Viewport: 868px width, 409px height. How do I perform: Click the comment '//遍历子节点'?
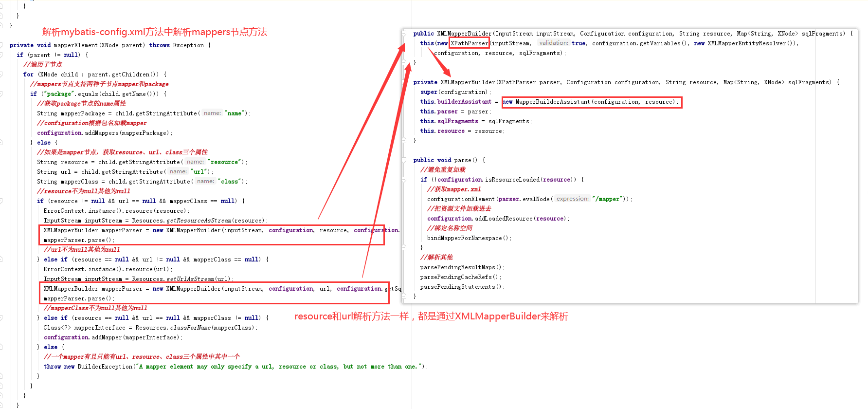coord(43,65)
